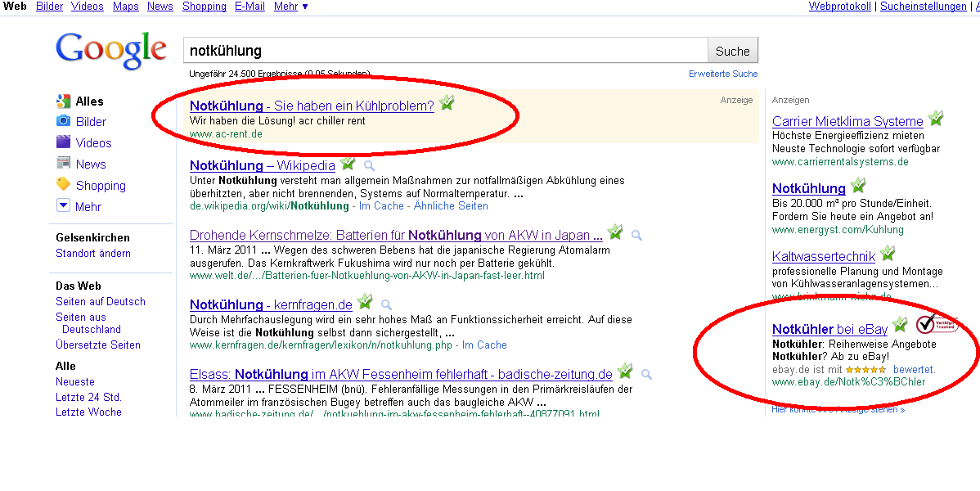Image resolution: width=980 pixels, height=491 pixels.
Task: Open Im Cache link of kernfragen.de result
Action: click(x=484, y=345)
